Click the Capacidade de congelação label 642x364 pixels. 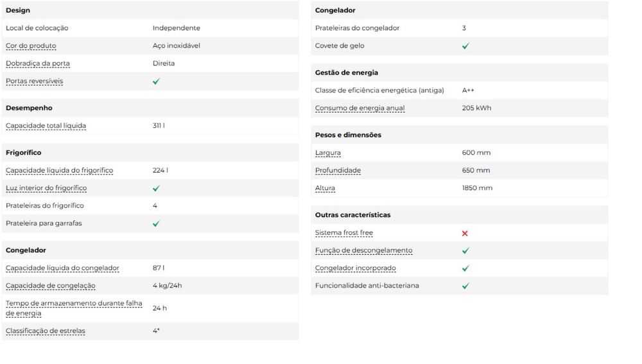(50, 286)
